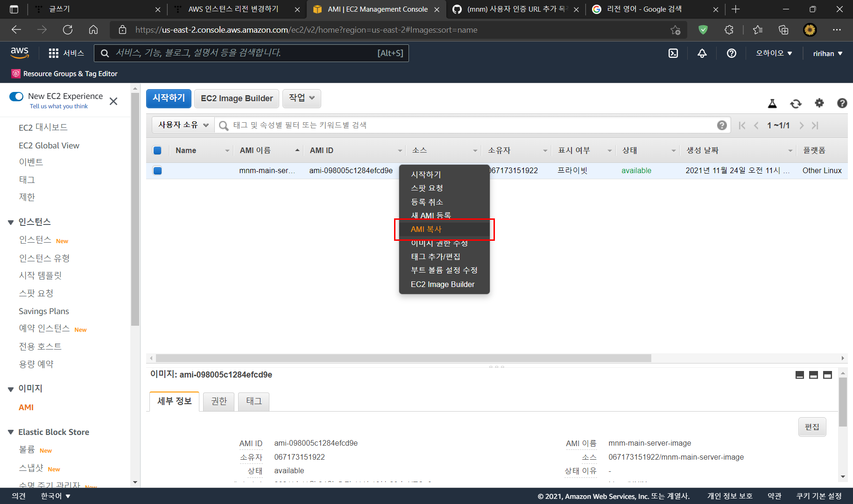The width and height of the screenshot is (853, 504).
Task: Collapse the 이미지 sidebar section
Action: [11, 389]
